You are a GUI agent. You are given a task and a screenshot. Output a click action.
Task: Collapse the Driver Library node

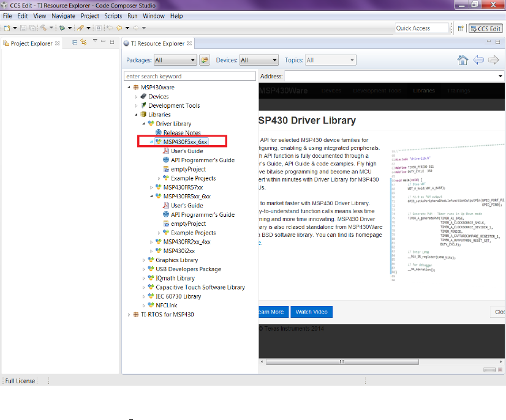point(144,124)
